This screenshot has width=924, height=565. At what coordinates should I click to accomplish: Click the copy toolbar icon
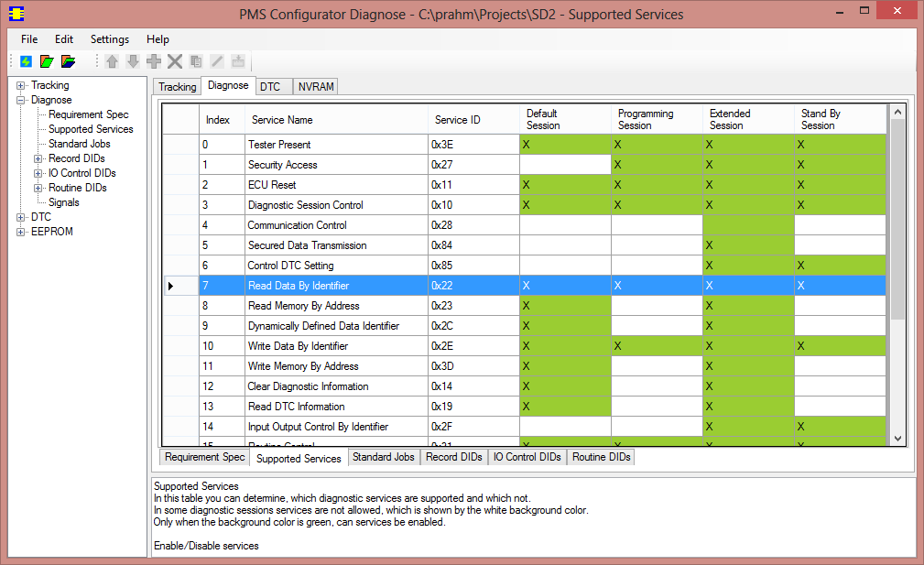(195, 61)
